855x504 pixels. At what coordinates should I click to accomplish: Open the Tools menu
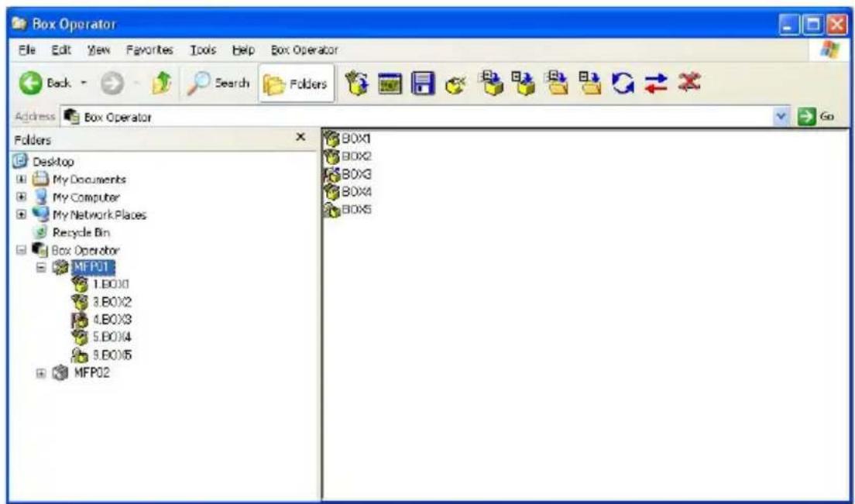(203, 50)
